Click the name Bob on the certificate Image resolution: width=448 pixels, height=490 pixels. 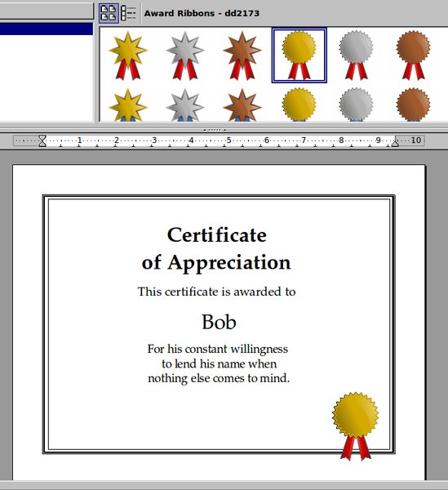tap(219, 322)
